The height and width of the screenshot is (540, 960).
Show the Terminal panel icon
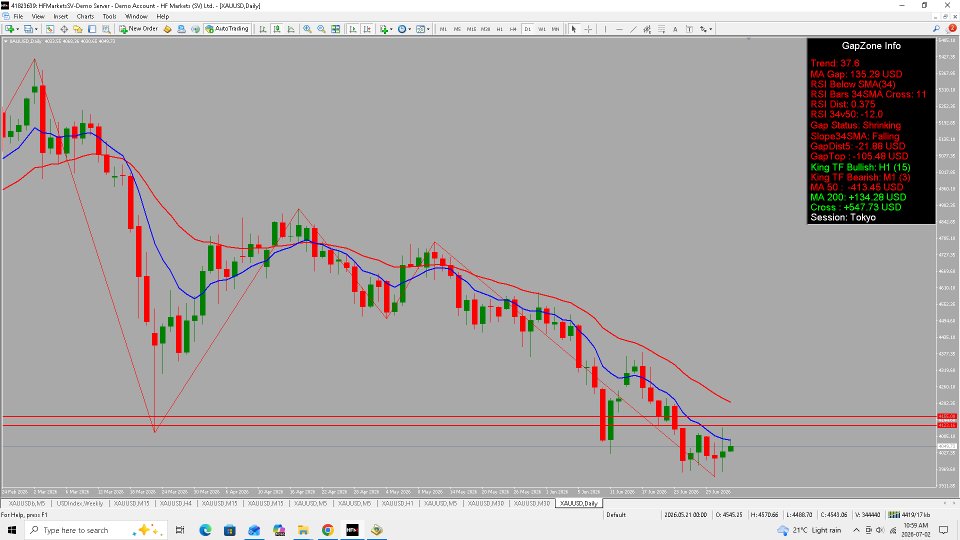92,29
